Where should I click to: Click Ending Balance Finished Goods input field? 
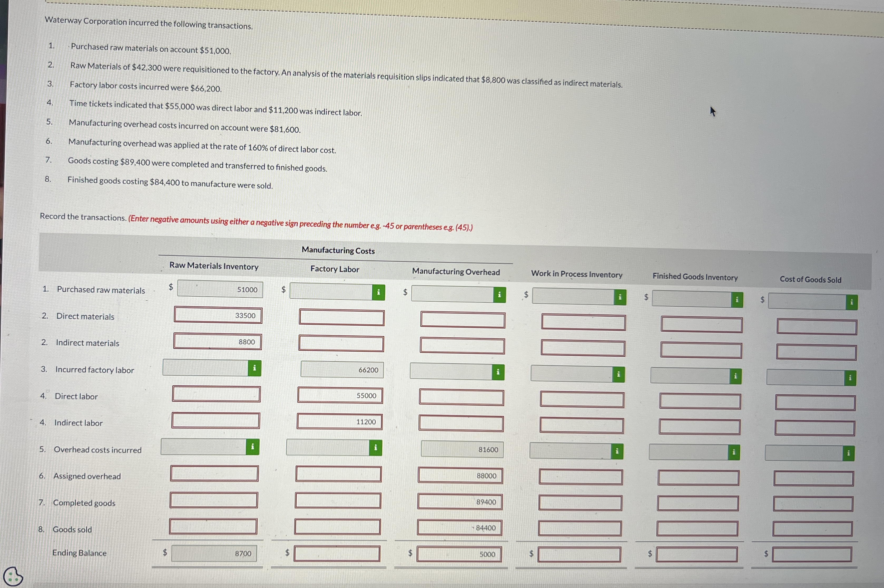(697, 555)
